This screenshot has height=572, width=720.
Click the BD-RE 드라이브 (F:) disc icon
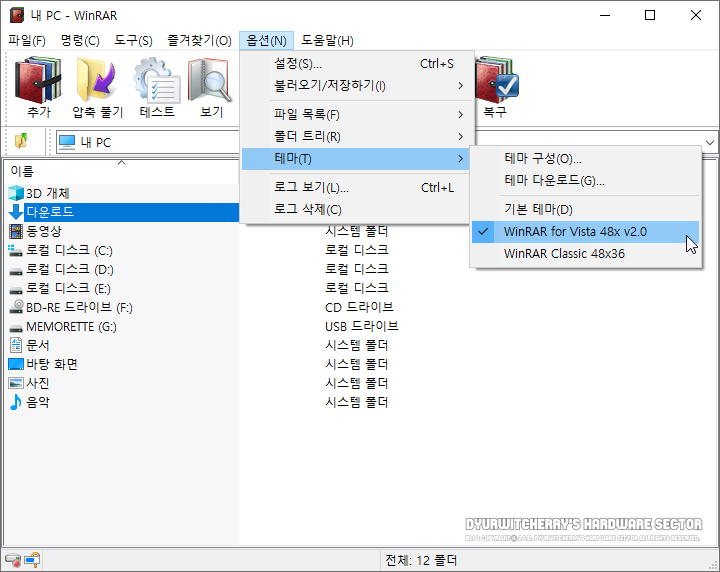pos(17,307)
